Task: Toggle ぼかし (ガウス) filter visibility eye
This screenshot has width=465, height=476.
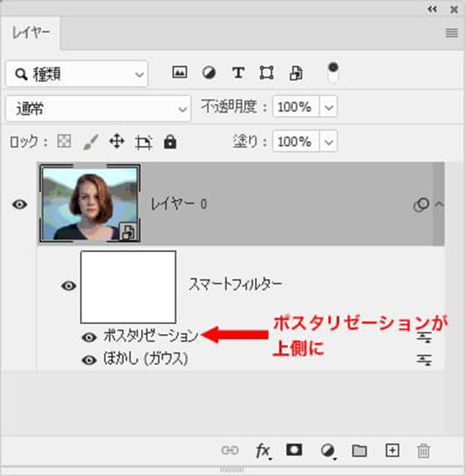Action: pyautogui.click(x=89, y=360)
